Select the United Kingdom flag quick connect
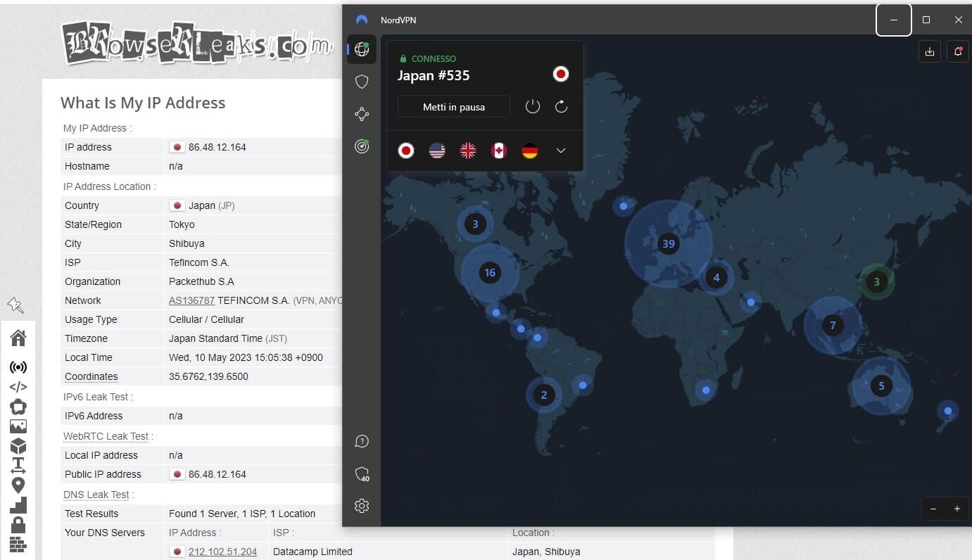The height and width of the screenshot is (560, 972). [x=468, y=150]
